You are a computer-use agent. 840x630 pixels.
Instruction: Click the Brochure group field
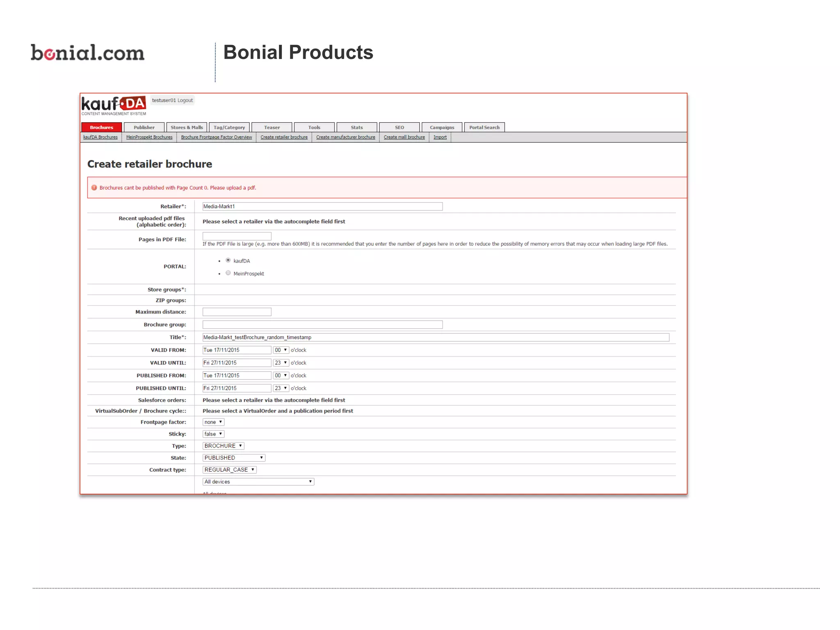tap(322, 324)
